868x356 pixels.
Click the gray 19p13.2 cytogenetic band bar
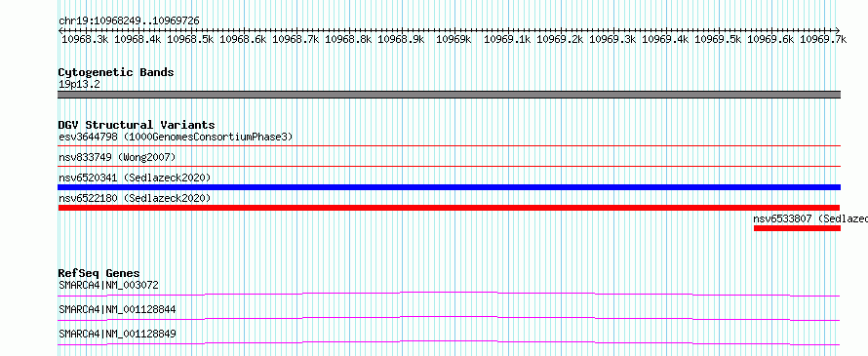[449, 95]
